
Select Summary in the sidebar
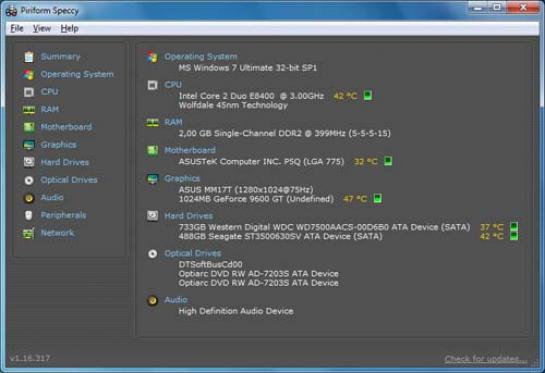(x=60, y=57)
